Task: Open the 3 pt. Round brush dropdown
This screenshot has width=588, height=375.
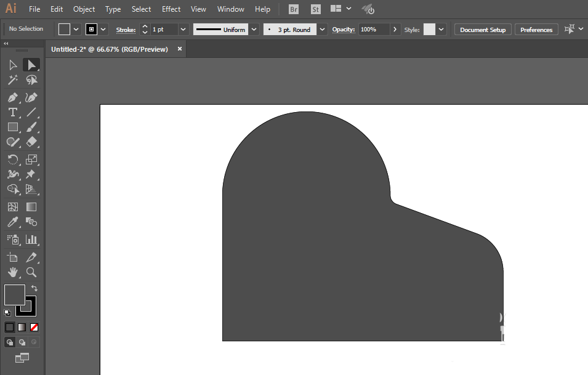Action: coord(322,30)
